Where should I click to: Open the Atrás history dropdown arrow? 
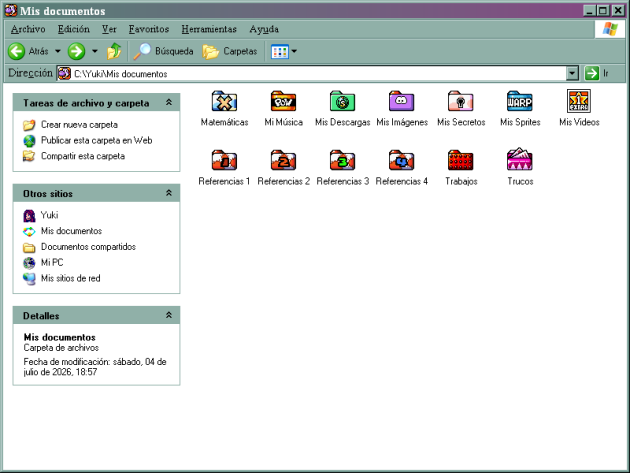click(58, 51)
